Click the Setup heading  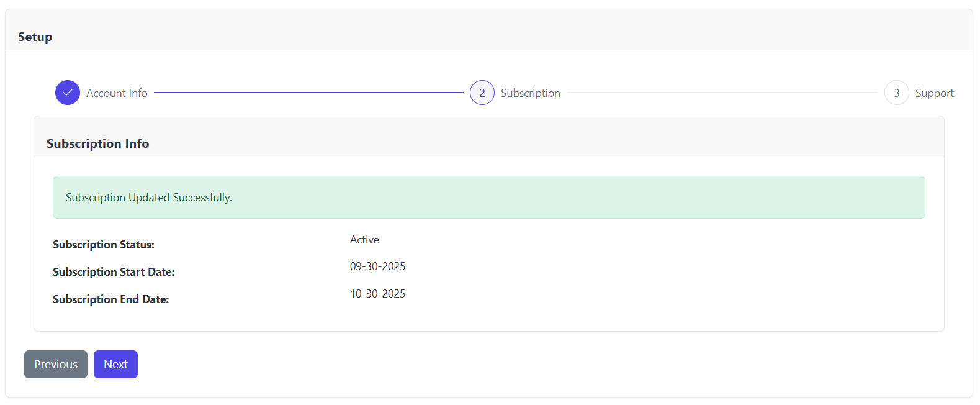[x=35, y=37]
